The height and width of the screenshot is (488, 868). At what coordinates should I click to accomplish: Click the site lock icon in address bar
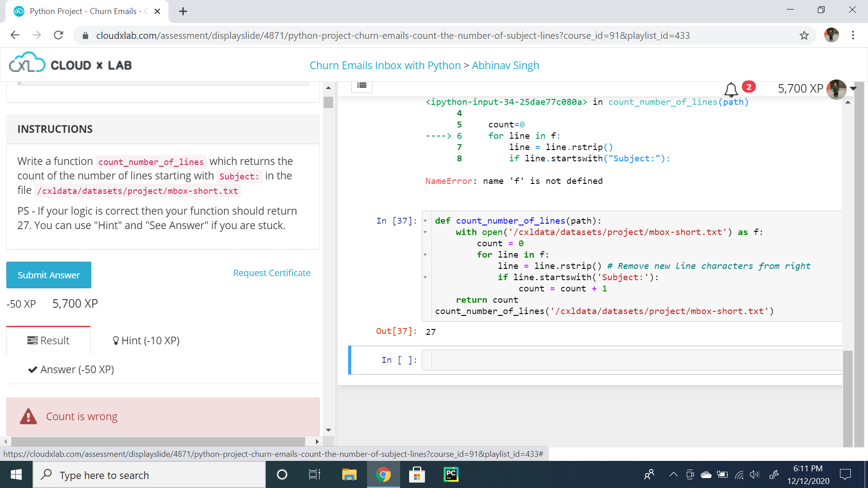(x=85, y=35)
